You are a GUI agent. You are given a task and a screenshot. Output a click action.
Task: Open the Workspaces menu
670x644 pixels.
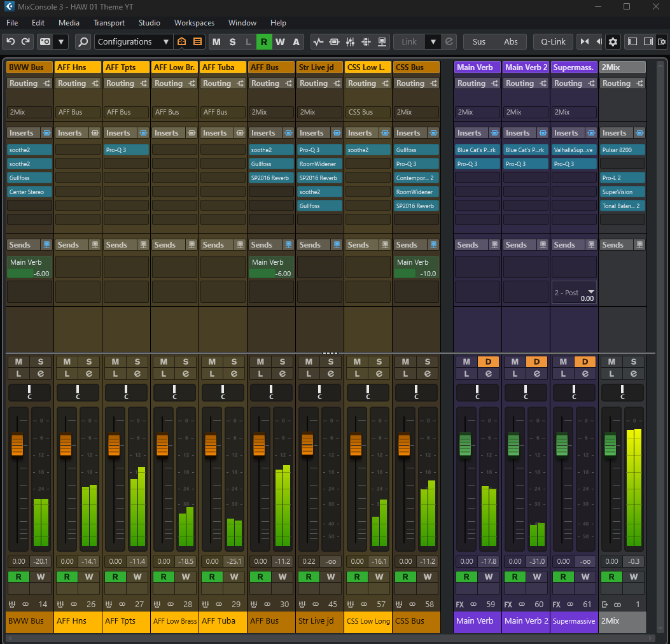(194, 23)
